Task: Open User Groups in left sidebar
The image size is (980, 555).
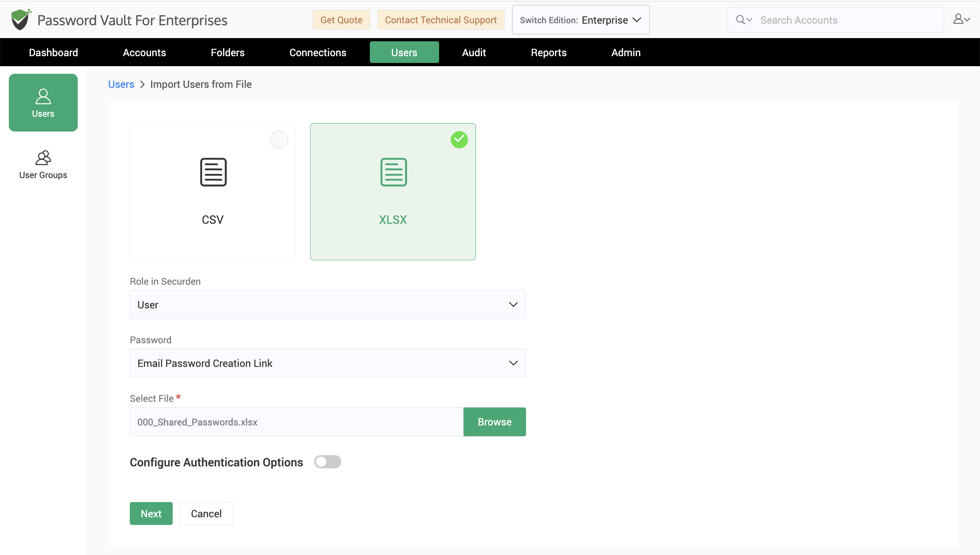Action: click(x=43, y=165)
